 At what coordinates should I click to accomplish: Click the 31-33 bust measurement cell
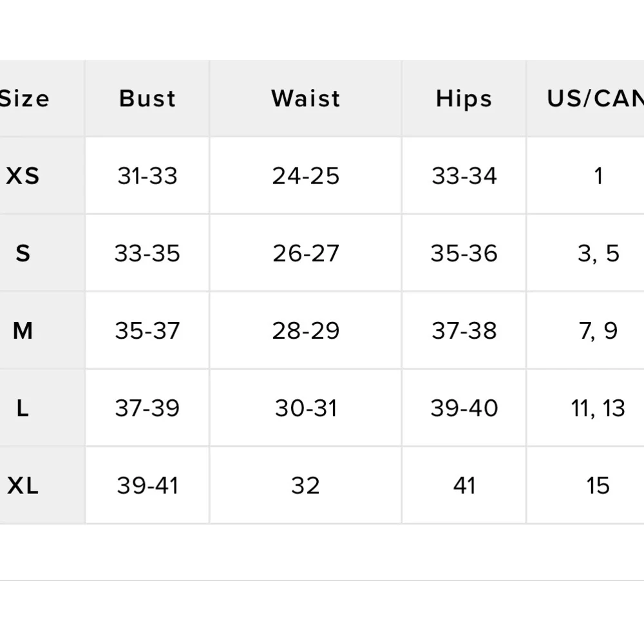[x=147, y=176]
